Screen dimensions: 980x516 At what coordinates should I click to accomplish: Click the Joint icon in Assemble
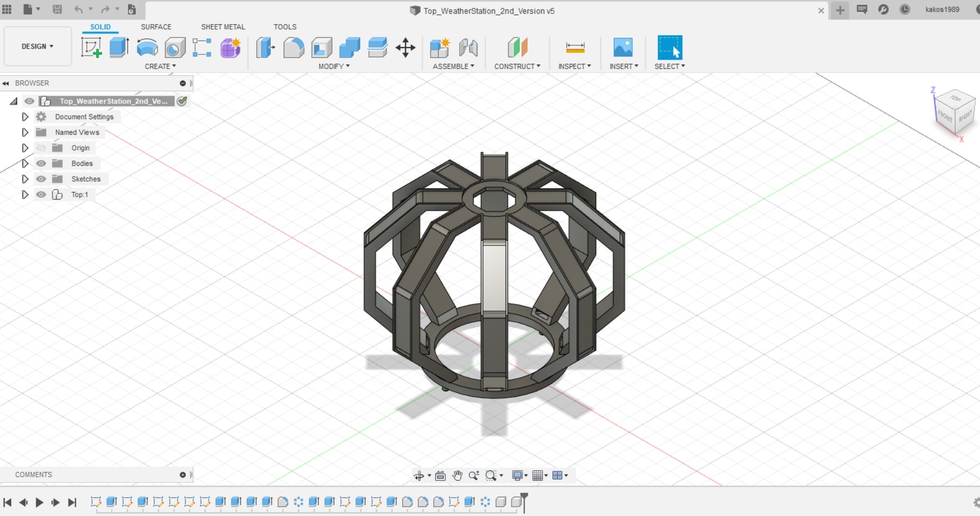tap(469, 48)
